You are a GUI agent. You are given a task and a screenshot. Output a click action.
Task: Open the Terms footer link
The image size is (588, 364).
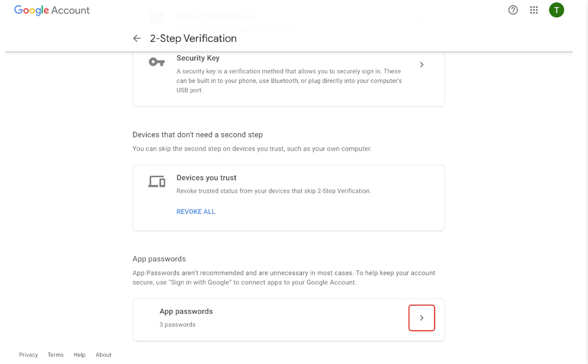click(56, 355)
